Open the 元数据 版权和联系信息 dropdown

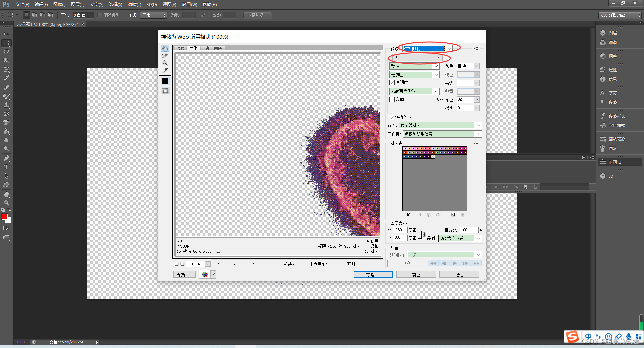(442, 134)
